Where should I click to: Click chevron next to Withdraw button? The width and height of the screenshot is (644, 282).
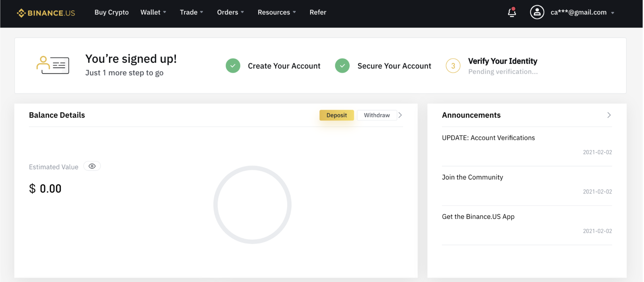400,115
